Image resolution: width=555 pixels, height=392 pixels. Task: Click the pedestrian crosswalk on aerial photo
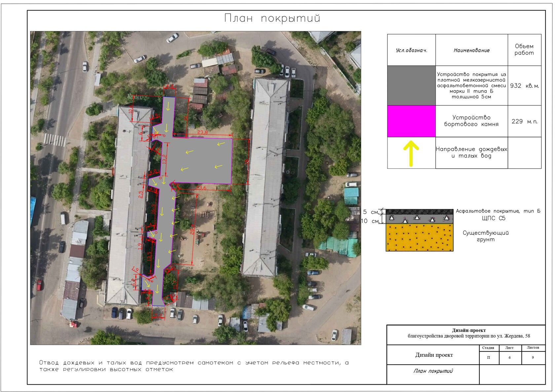click(x=55, y=140)
